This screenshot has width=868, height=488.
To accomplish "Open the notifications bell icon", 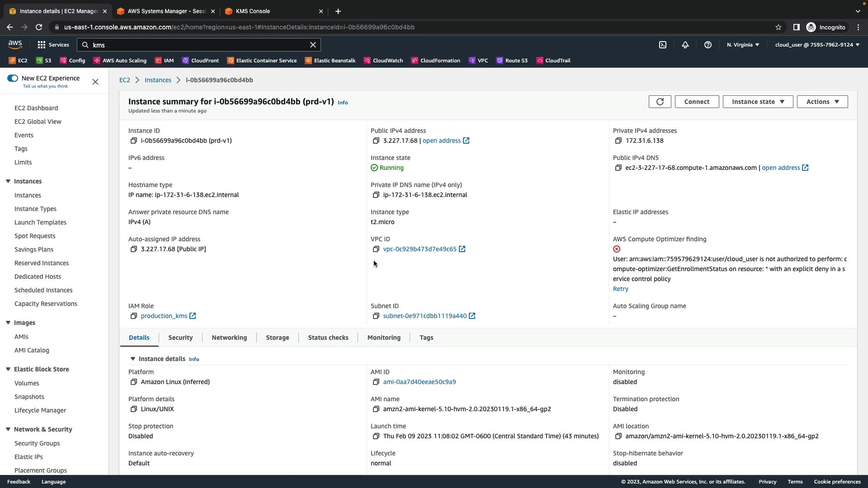I will click(685, 45).
